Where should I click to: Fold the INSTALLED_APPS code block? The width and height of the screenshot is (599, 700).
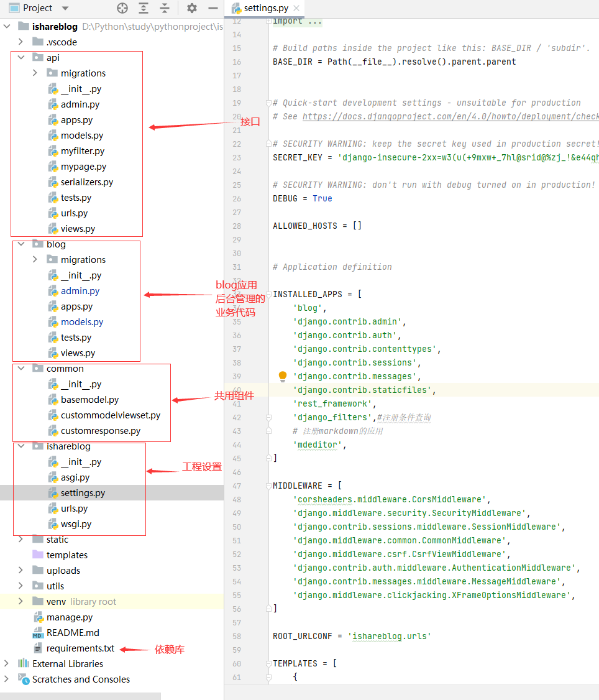tap(268, 294)
